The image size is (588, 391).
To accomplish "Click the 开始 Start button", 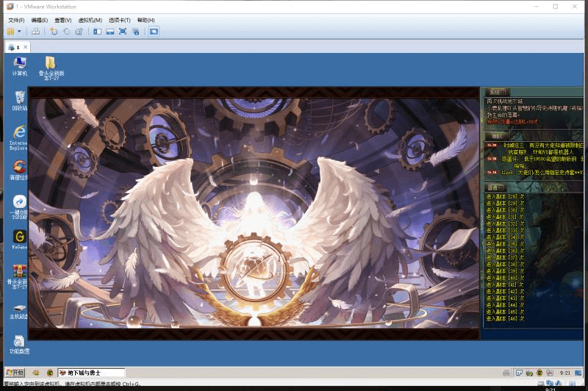I will [x=15, y=373].
